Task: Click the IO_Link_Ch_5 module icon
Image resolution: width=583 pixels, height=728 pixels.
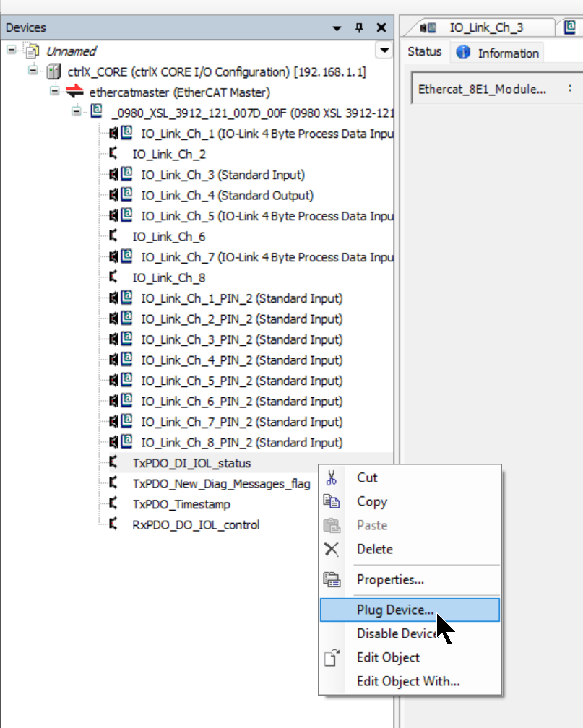Action: [121, 215]
